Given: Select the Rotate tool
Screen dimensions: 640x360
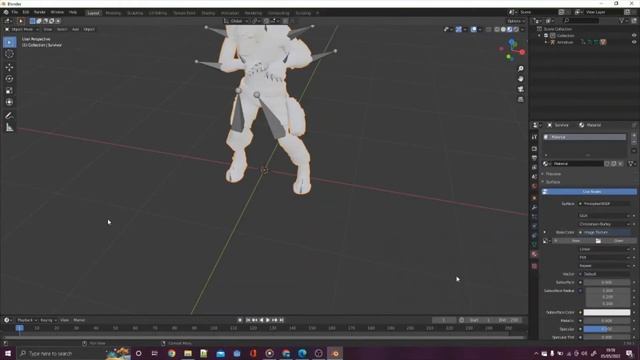Looking at the screenshot, I should [9, 79].
